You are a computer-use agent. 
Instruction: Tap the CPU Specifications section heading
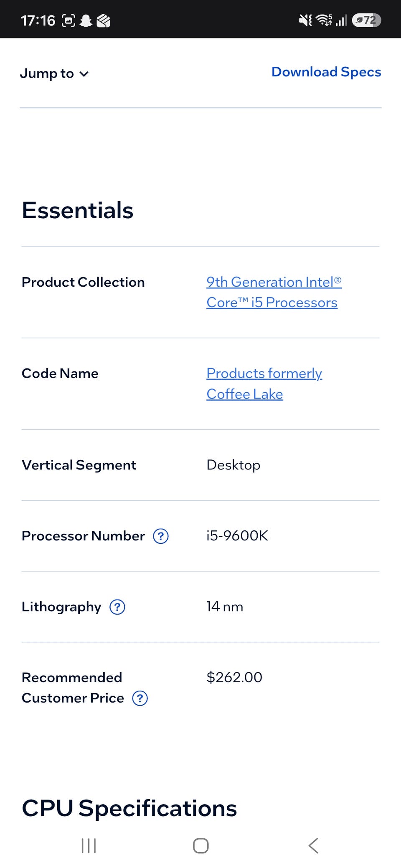(x=129, y=808)
